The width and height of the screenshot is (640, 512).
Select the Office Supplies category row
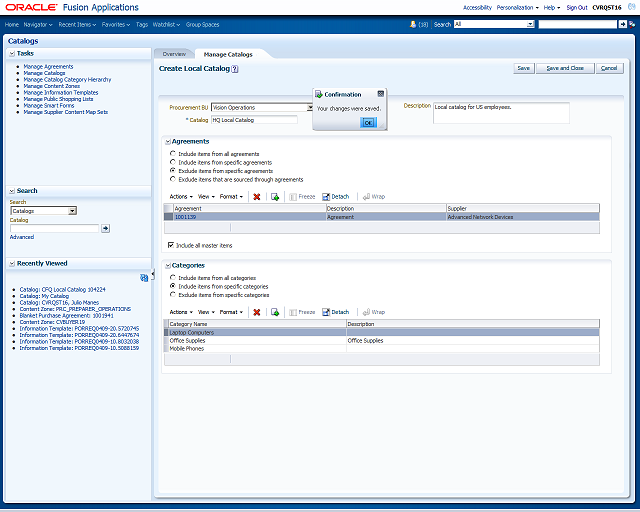click(382, 341)
